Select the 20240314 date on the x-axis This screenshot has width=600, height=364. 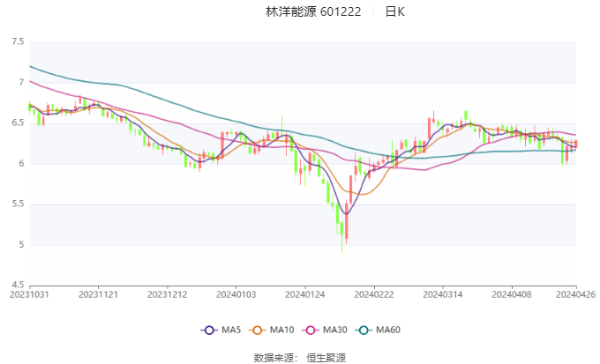tap(443, 294)
